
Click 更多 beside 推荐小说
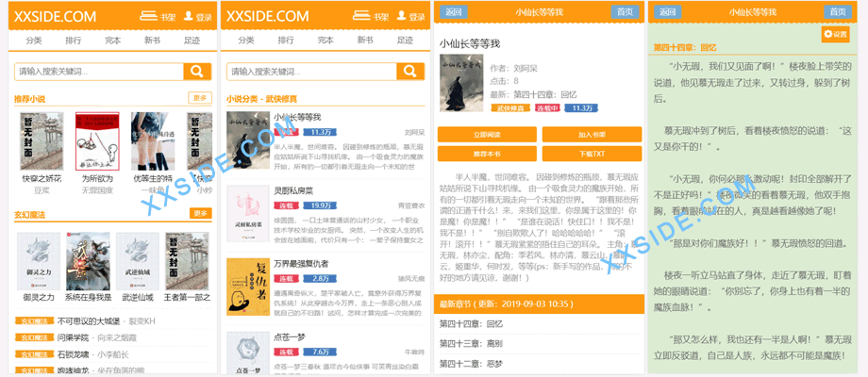pyautogui.click(x=200, y=98)
